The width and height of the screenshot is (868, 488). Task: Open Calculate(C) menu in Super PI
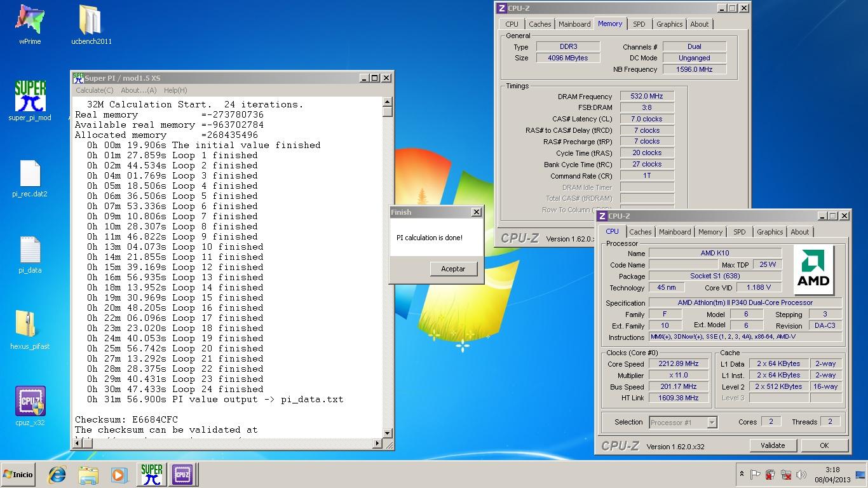(x=95, y=90)
